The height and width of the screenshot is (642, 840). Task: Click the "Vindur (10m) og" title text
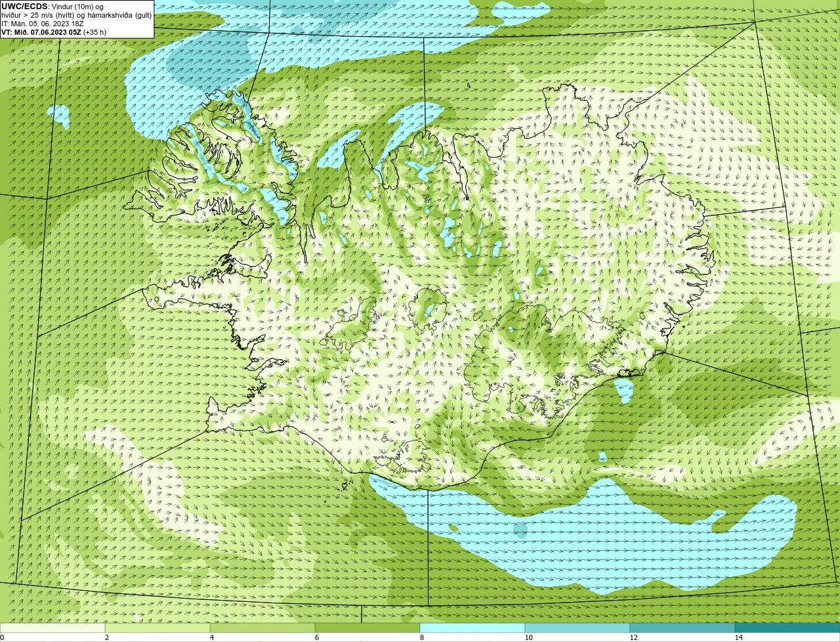(x=77, y=6)
